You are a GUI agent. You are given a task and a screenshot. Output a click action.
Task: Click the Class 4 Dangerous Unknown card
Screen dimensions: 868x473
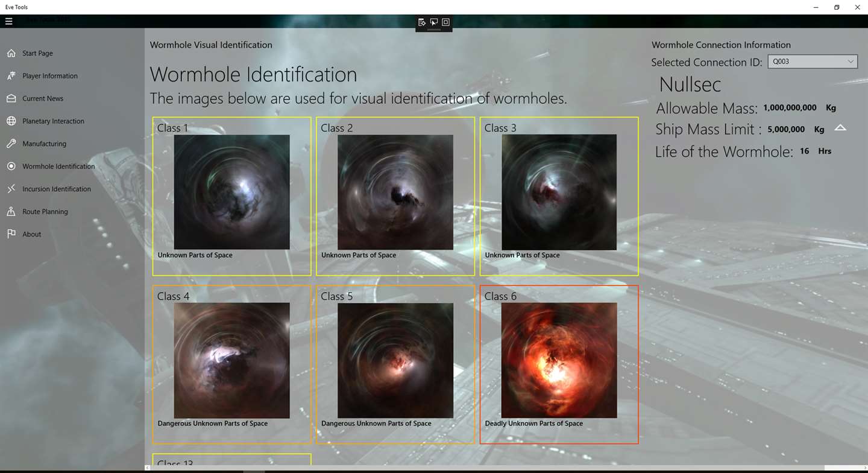[x=231, y=364]
